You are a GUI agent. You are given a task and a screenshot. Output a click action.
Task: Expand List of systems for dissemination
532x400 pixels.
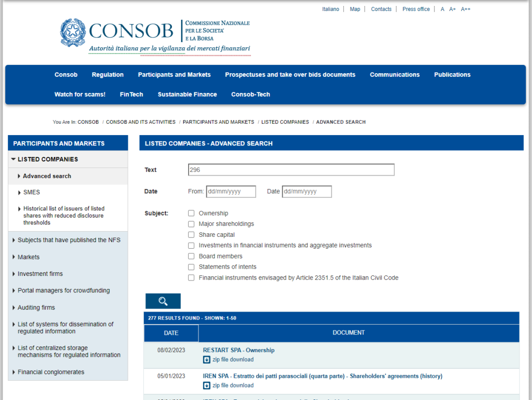point(14,324)
